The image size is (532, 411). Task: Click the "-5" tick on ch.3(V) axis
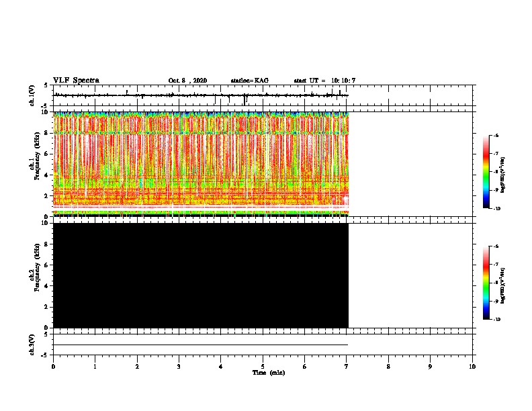pos(45,355)
